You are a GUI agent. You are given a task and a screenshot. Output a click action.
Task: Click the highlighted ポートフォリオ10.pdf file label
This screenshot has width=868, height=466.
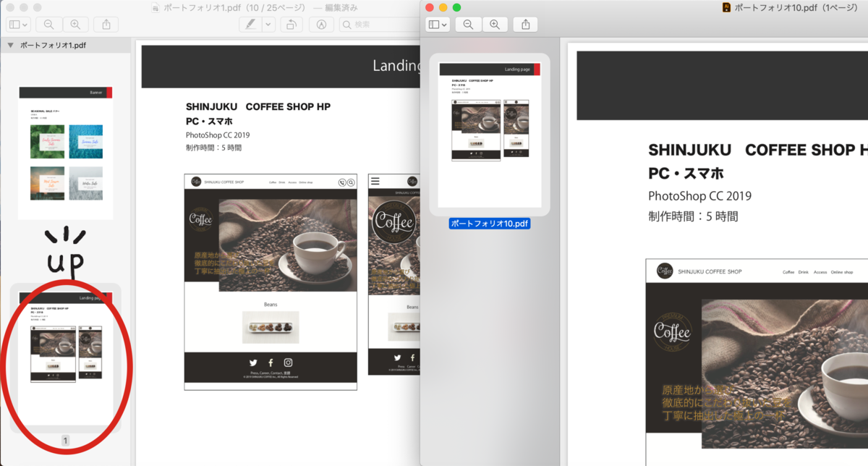coord(490,224)
